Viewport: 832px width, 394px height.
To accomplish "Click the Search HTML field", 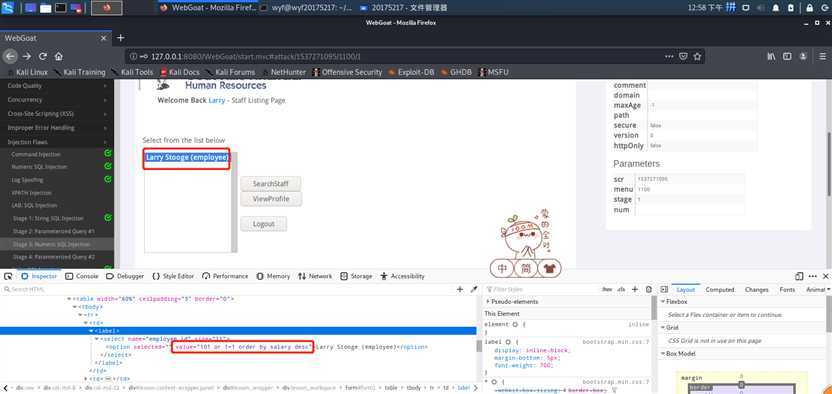I will click(228, 290).
